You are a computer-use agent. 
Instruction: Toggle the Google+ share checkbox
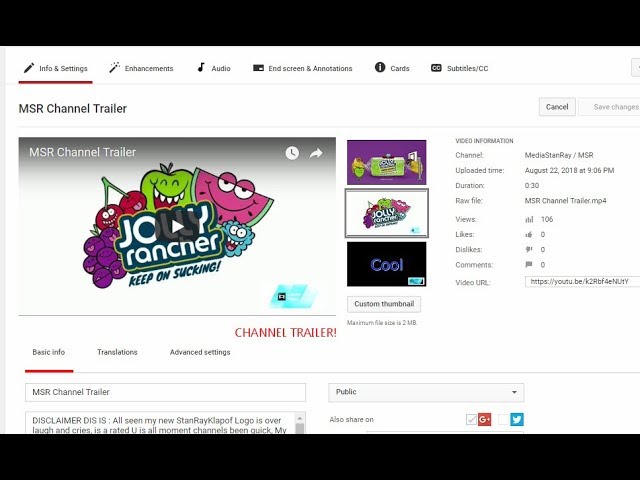(x=471, y=419)
